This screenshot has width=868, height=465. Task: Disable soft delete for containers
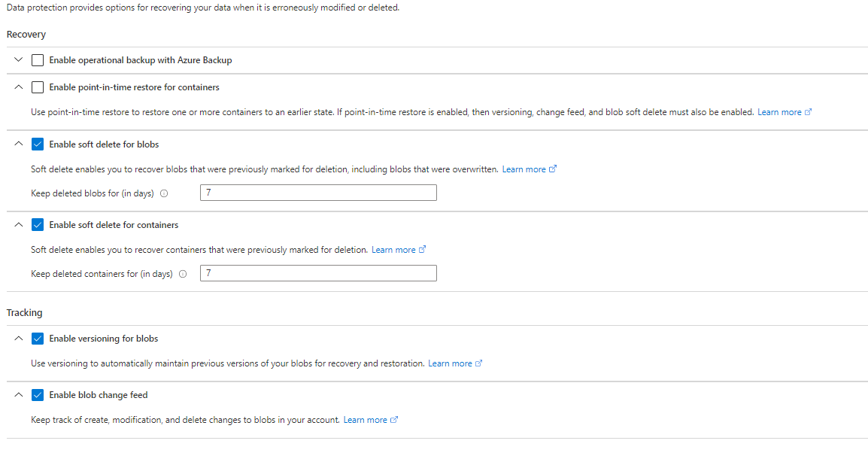(x=38, y=224)
